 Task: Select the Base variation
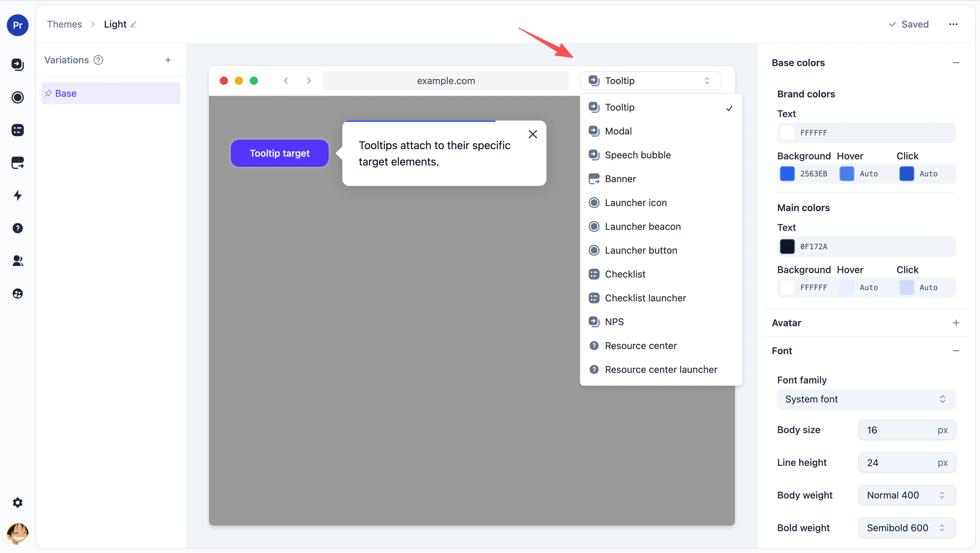tap(111, 93)
